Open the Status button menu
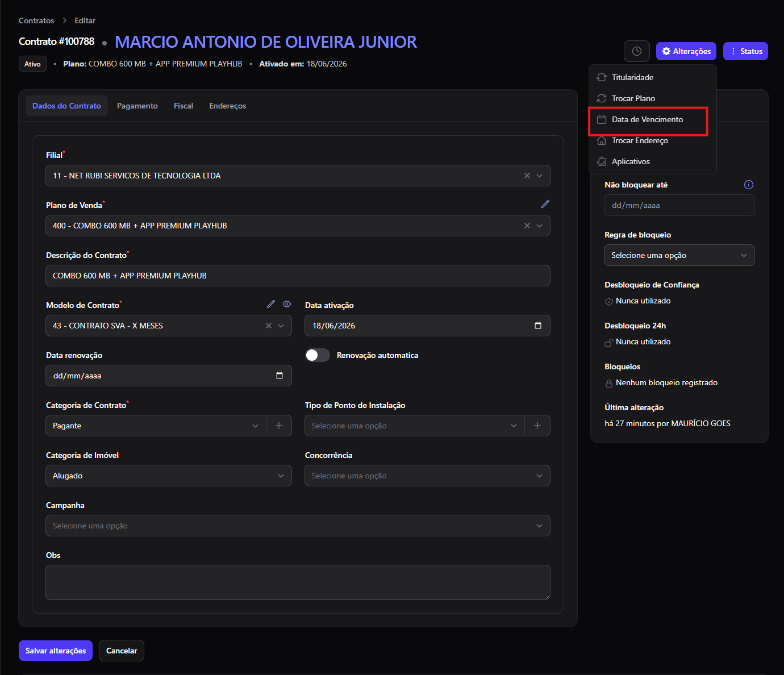Viewport: 784px width, 675px height. (x=745, y=51)
